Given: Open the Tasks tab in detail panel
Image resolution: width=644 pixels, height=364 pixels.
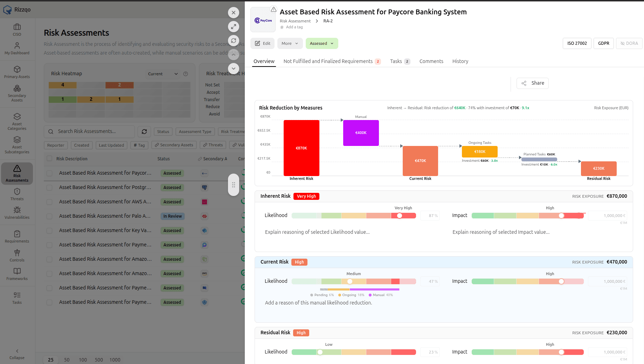Looking at the screenshot, I should point(400,61).
